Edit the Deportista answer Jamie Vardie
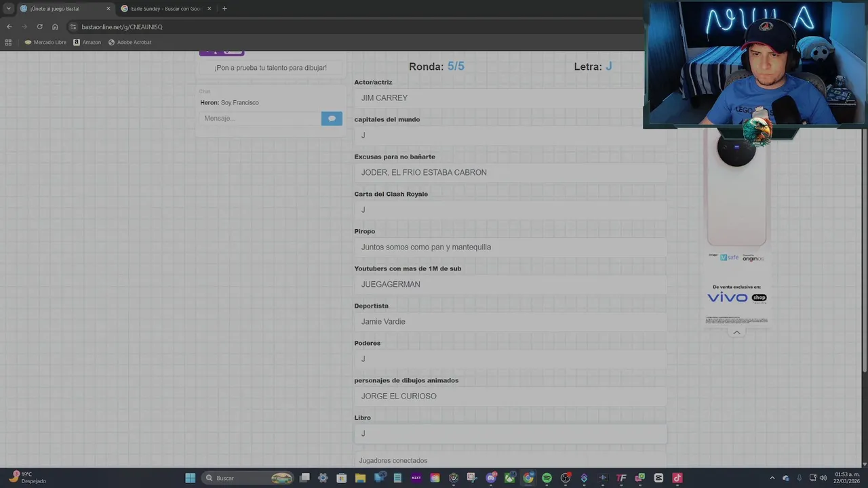The height and width of the screenshot is (488, 868). point(510,321)
